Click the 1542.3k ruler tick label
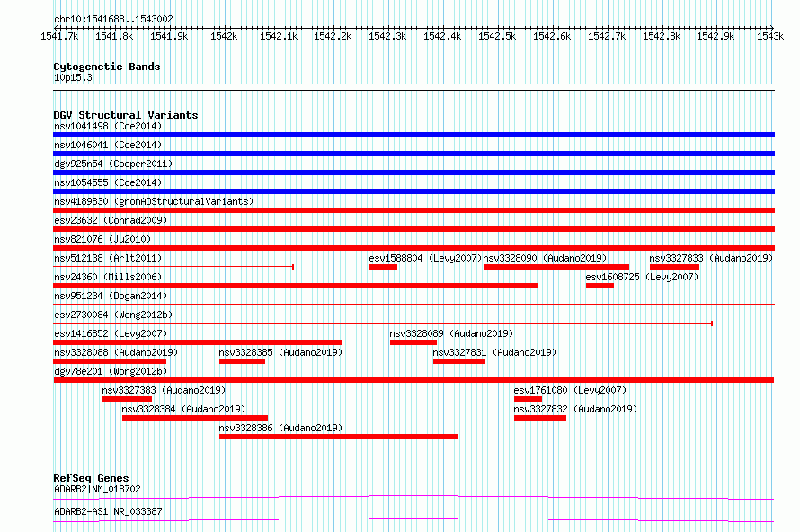The image size is (800, 532). coord(387,36)
